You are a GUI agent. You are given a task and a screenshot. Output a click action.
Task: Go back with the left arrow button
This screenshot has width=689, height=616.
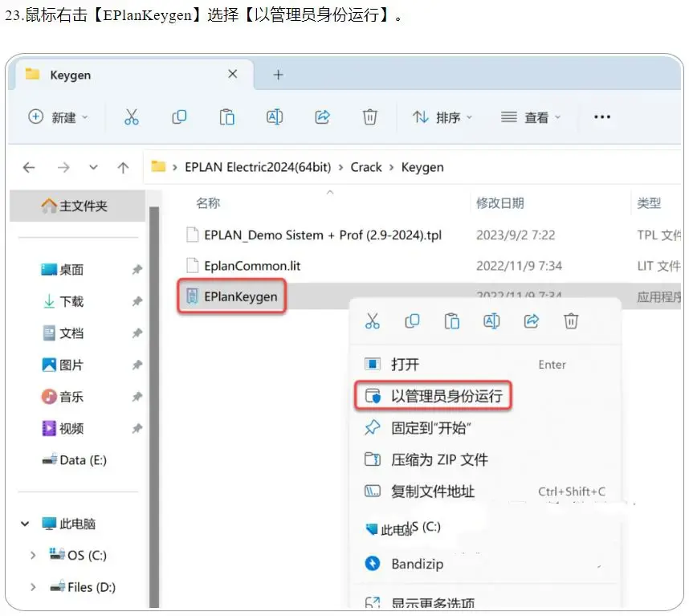(29, 167)
